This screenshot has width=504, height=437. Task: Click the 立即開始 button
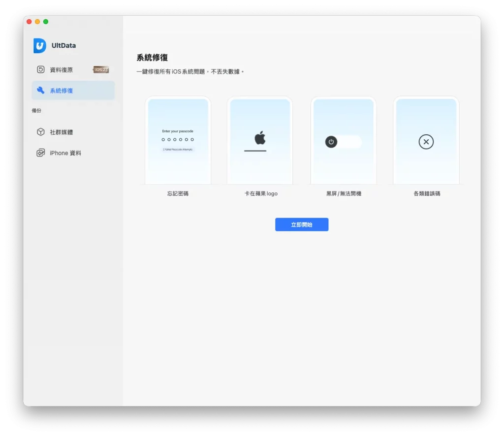pos(302,224)
